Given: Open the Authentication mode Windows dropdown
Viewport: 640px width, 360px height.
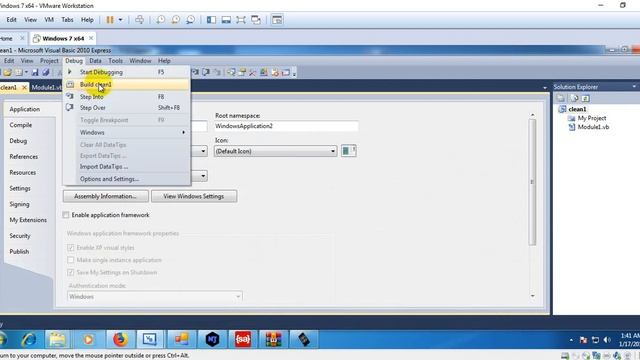Looking at the screenshot, I should [155, 297].
